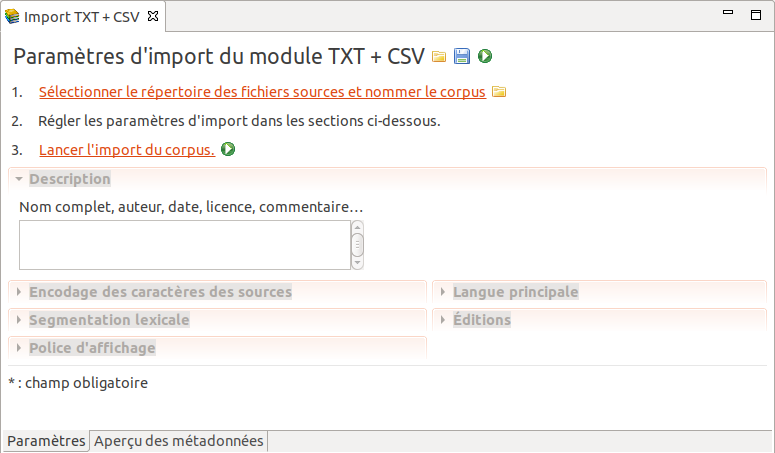Click the green start icon after Lancer l'import

click(x=228, y=149)
